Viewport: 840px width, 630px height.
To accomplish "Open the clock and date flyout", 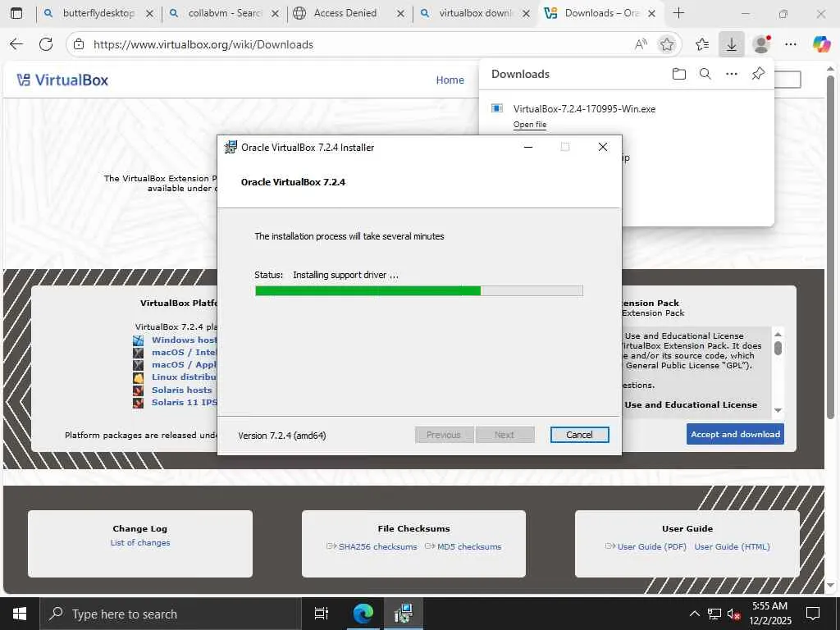I will (x=770, y=614).
